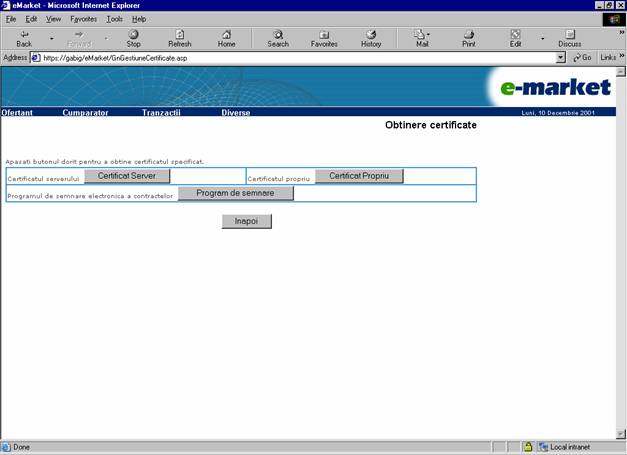Click the Inapoi button

(x=246, y=221)
